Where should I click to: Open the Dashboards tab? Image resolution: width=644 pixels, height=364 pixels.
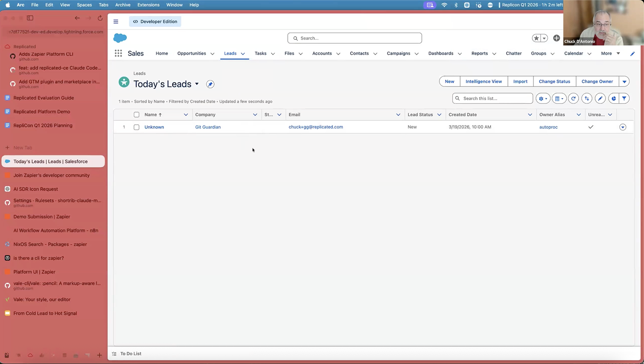click(441, 53)
